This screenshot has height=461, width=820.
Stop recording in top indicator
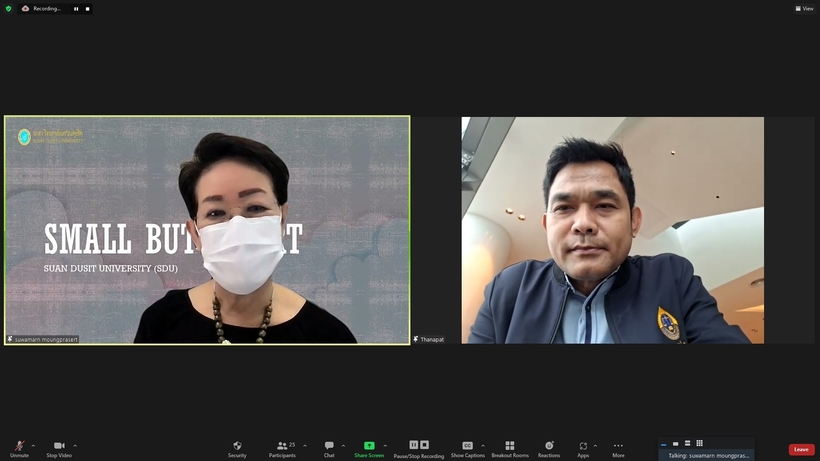87,9
